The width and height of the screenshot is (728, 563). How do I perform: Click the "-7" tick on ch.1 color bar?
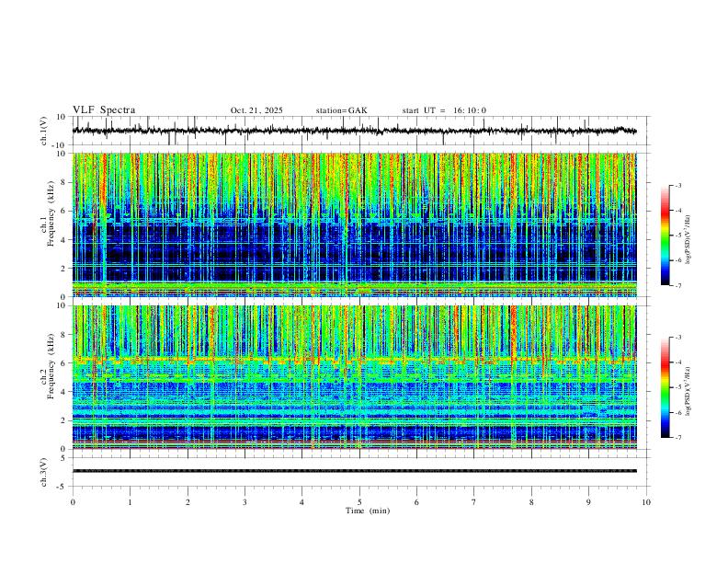pos(678,285)
